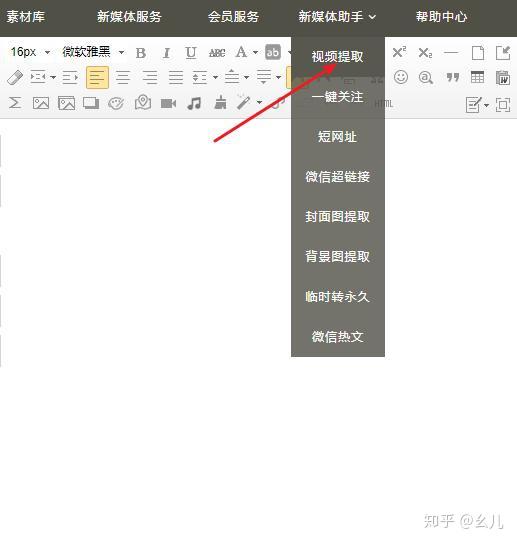The height and width of the screenshot is (544, 517).
Task: Insert a table
Action: pos(477,77)
